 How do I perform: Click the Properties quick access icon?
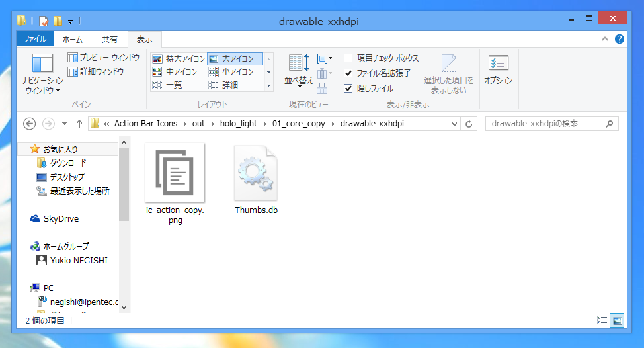44,21
